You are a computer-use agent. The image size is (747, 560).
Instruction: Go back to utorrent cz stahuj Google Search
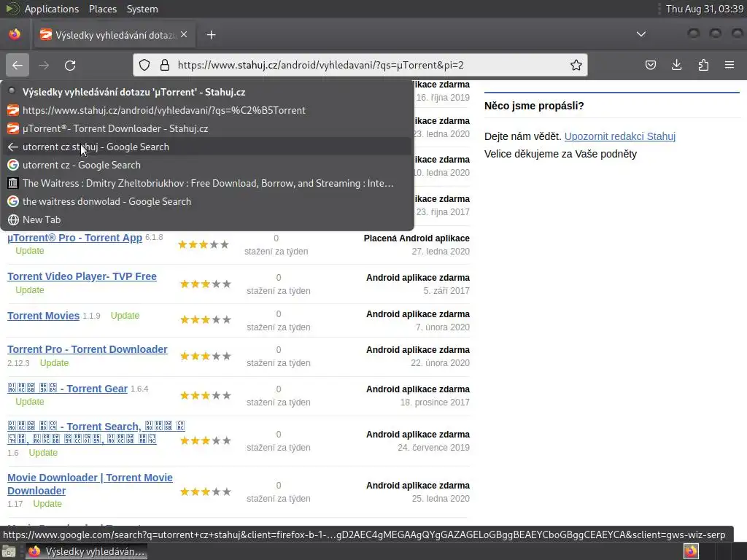[x=206, y=147]
